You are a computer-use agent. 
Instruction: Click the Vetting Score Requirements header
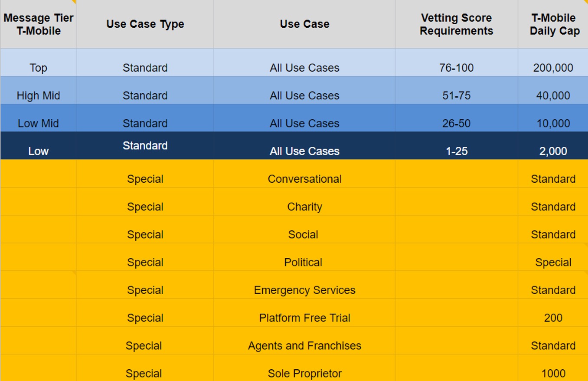coord(456,24)
